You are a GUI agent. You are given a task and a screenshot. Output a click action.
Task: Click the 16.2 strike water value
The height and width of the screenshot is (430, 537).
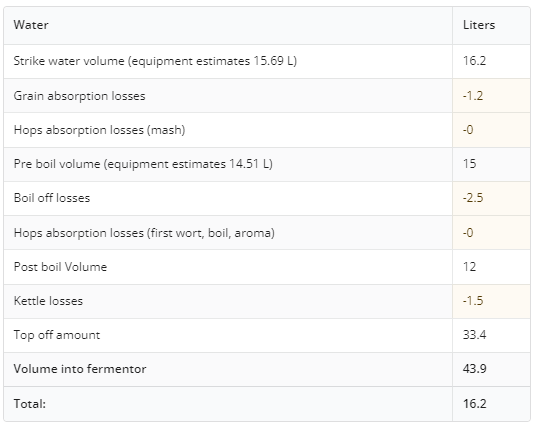pos(474,61)
